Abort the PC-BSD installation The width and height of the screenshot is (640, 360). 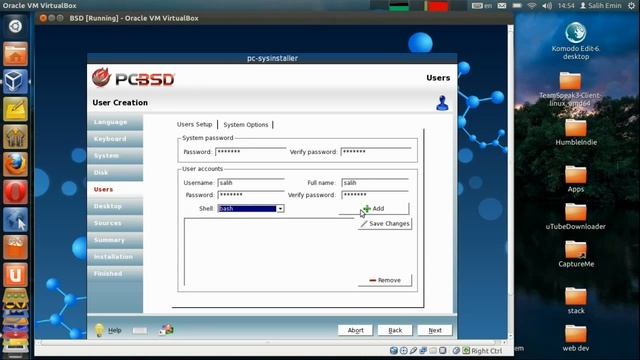pyautogui.click(x=355, y=330)
